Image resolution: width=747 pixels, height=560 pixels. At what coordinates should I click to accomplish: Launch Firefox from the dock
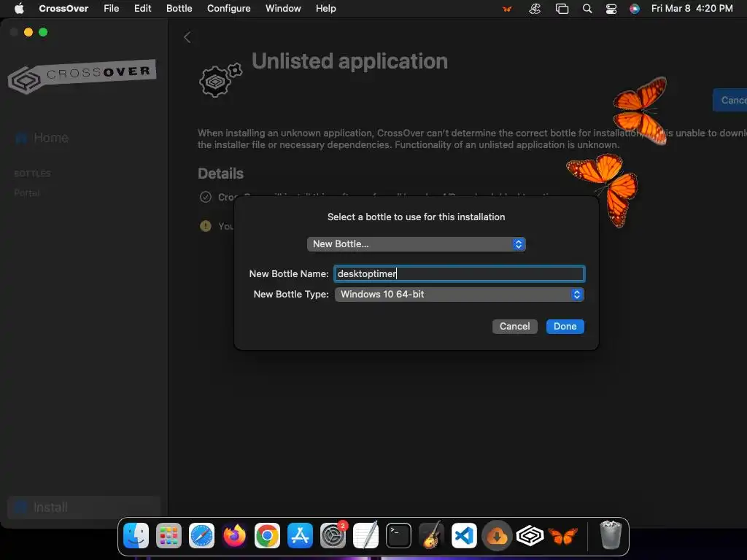pyautogui.click(x=234, y=535)
